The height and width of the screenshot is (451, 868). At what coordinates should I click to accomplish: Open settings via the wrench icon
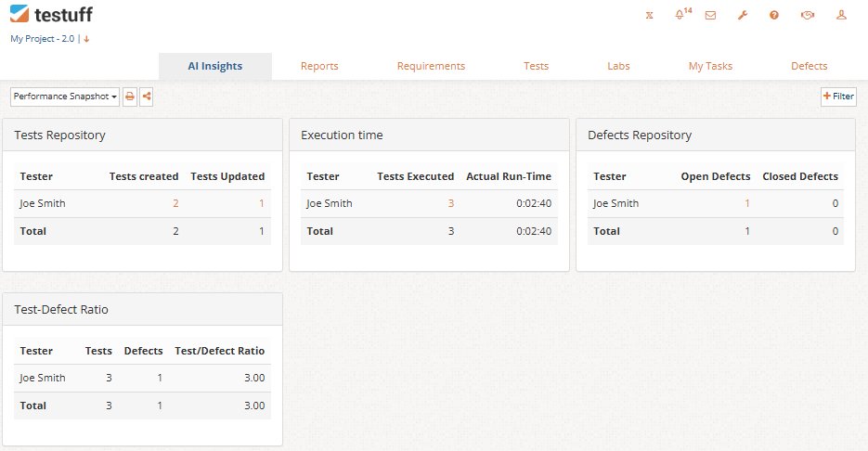click(743, 16)
